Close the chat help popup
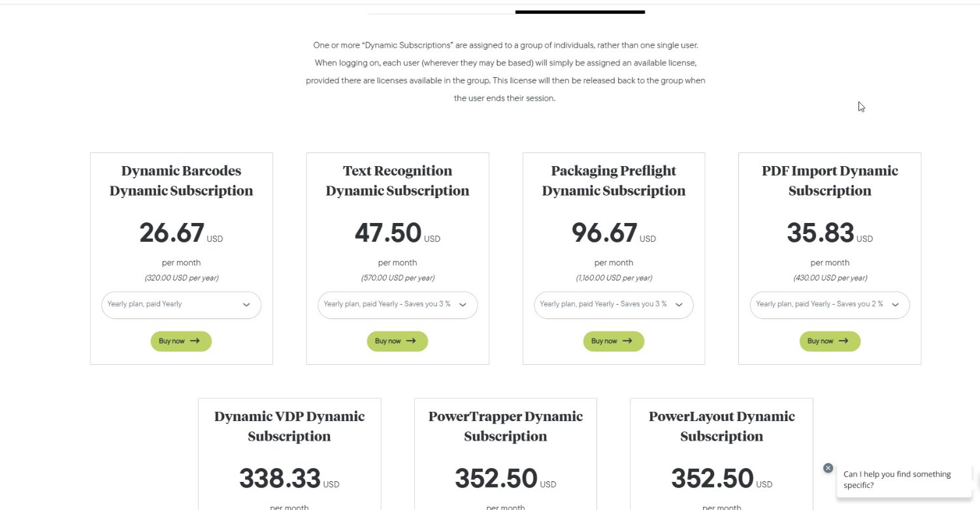The width and height of the screenshot is (980, 510). click(x=828, y=468)
